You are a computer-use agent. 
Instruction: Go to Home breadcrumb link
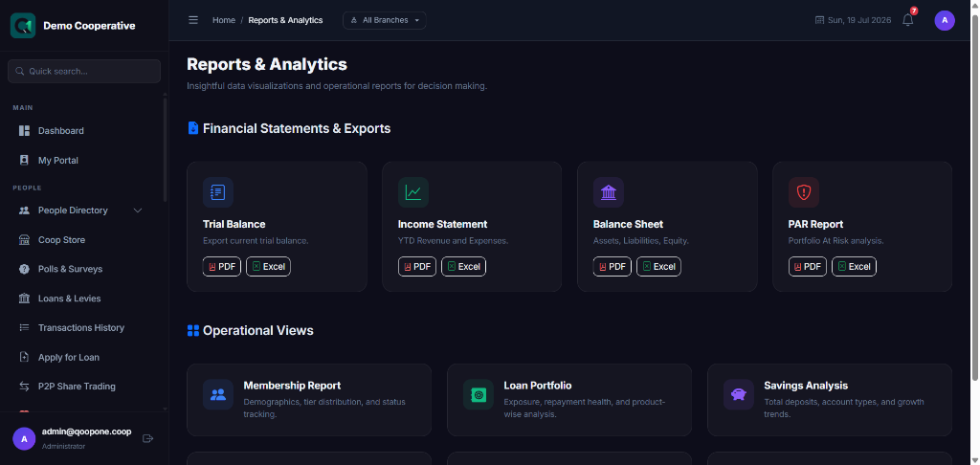coord(224,20)
